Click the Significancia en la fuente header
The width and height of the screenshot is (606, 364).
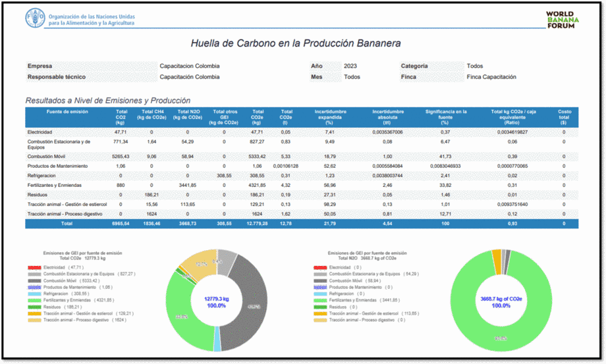tap(445, 117)
